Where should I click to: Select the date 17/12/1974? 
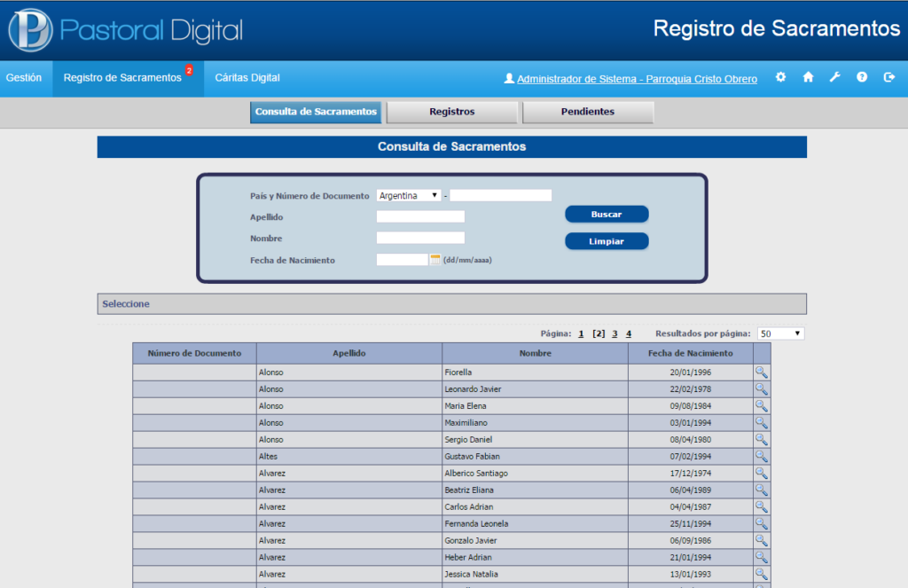click(x=690, y=473)
